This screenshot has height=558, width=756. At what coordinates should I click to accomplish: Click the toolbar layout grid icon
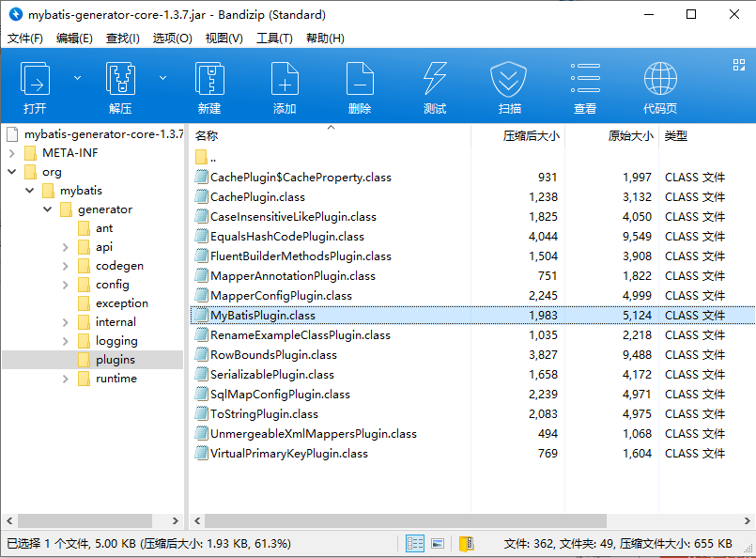(x=739, y=65)
